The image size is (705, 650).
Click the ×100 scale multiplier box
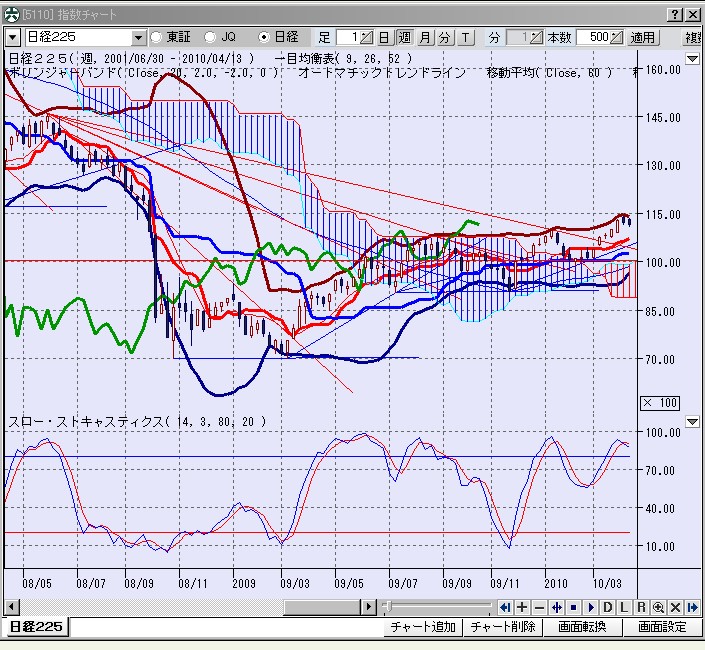click(660, 403)
